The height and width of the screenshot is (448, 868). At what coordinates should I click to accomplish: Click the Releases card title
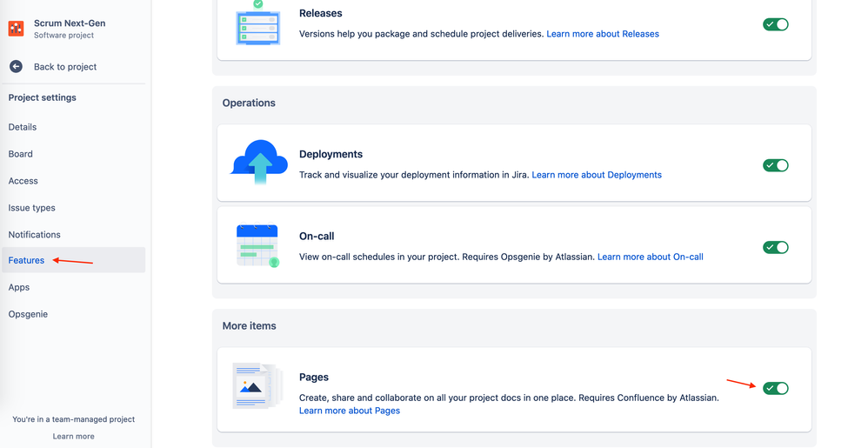click(x=321, y=13)
